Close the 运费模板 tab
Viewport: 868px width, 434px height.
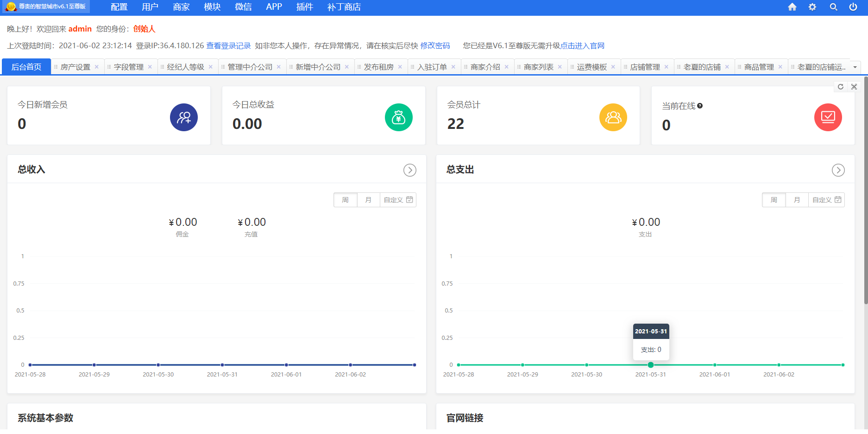613,67
